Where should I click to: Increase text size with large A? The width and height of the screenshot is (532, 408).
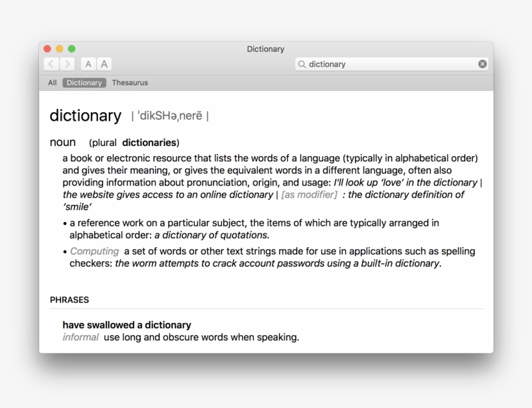click(104, 64)
